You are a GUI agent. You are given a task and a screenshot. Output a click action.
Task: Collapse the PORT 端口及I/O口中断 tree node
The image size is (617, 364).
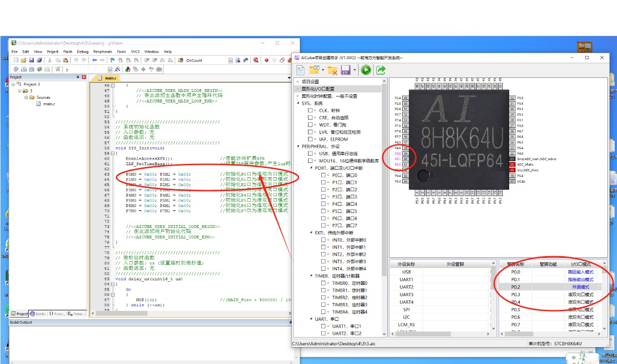pyautogui.click(x=311, y=168)
